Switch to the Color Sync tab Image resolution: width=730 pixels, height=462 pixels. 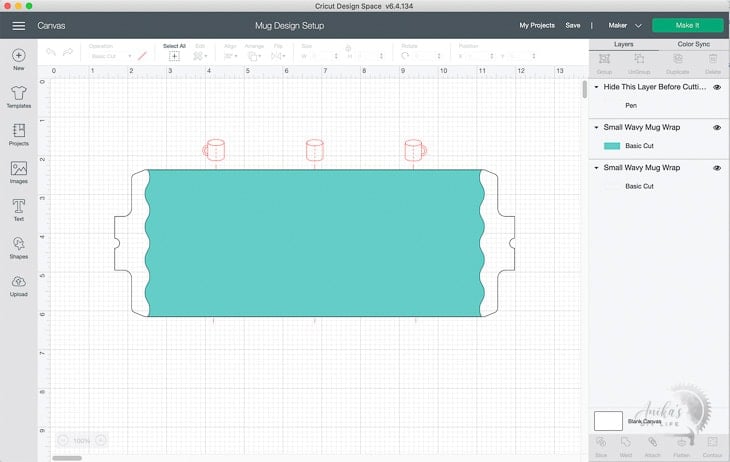pyautogui.click(x=694, y=44)
